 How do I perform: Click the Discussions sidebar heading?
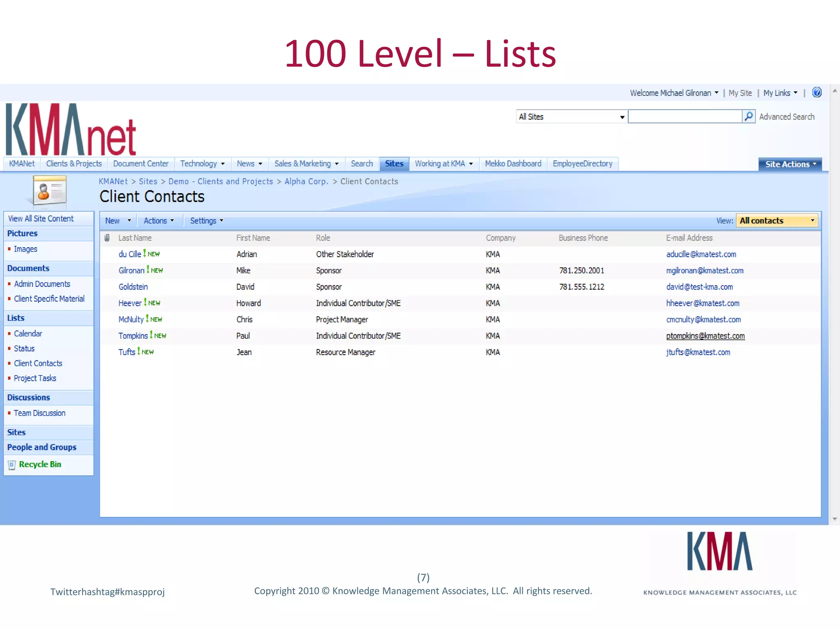tap(28, 397)
